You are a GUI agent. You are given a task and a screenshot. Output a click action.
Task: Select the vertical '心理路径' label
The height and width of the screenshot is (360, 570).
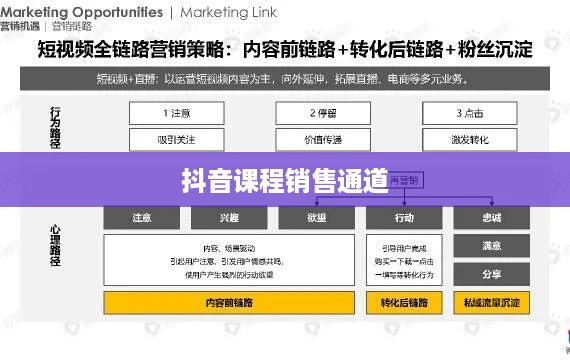click(55, 245)
